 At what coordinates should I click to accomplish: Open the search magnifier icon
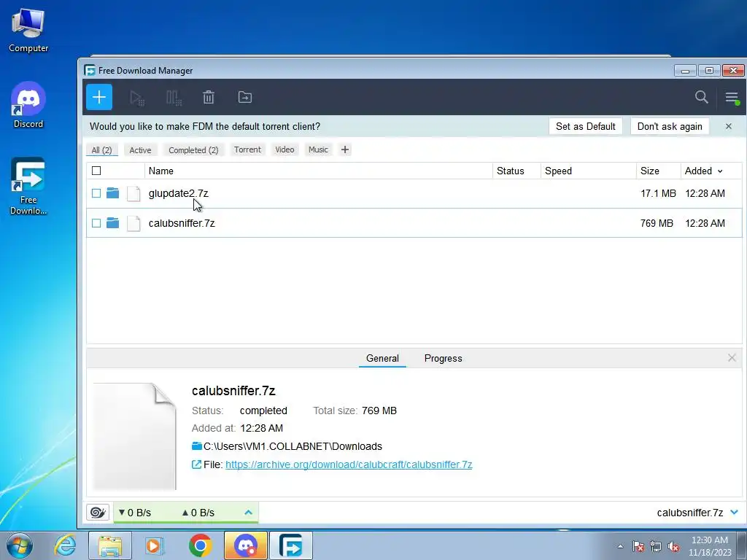[x=701, y=97]
